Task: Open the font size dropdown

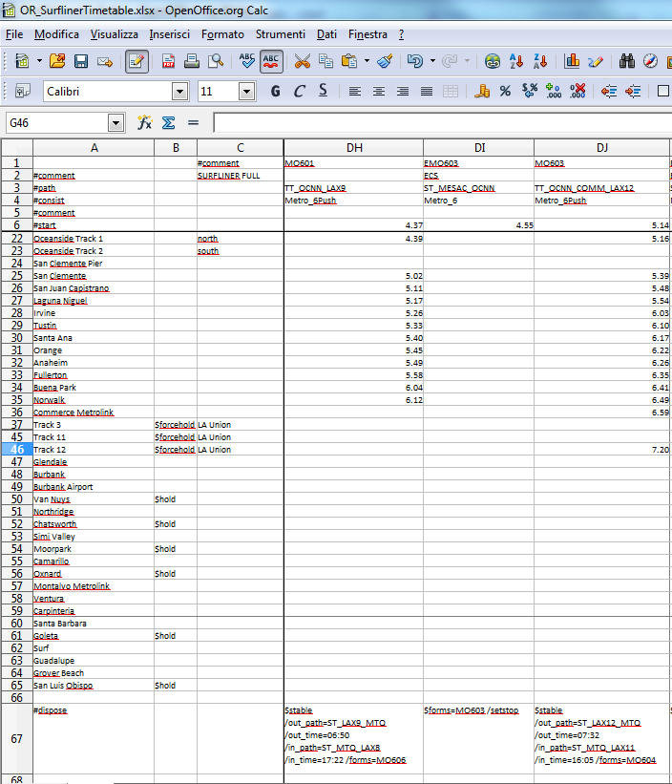Action: [x=246, y=92]
